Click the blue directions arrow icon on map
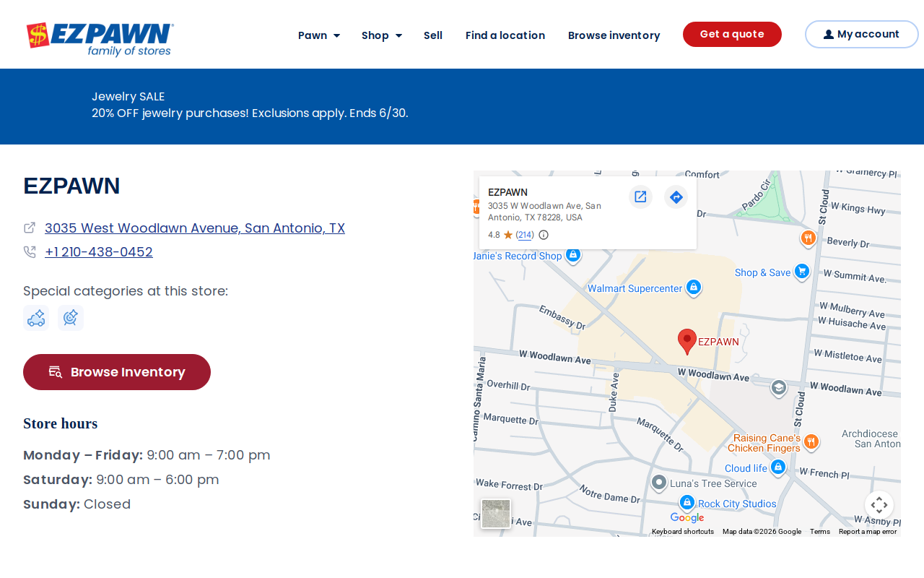 point(676,197)
